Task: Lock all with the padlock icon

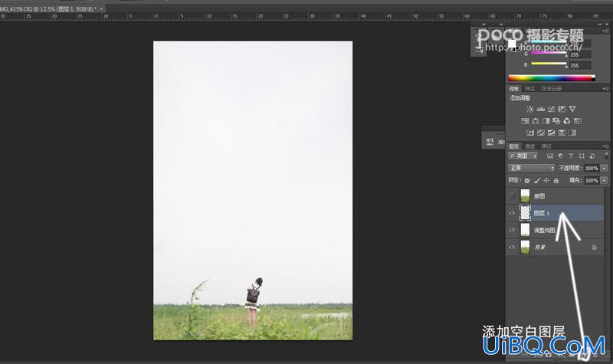Action: pos(556,180)
